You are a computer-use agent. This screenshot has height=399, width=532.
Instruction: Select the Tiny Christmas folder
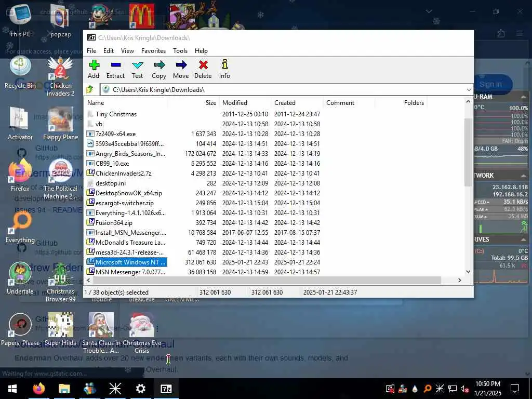116,114
